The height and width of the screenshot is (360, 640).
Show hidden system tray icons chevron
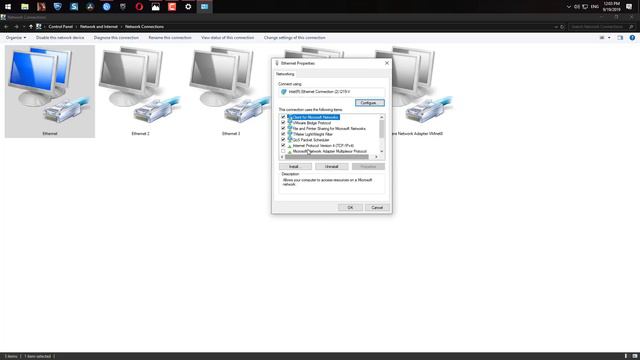[x=569, y=7]
